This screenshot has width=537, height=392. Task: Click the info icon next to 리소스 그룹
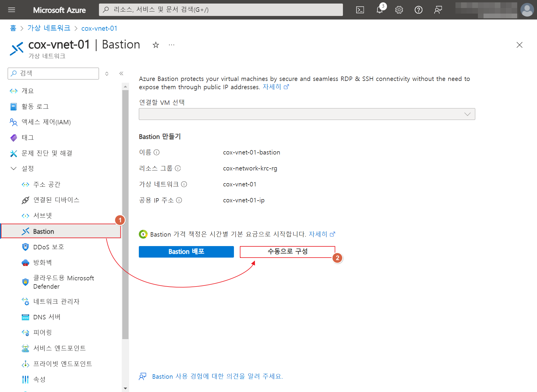pyautogui.click(x=178, y=168)
